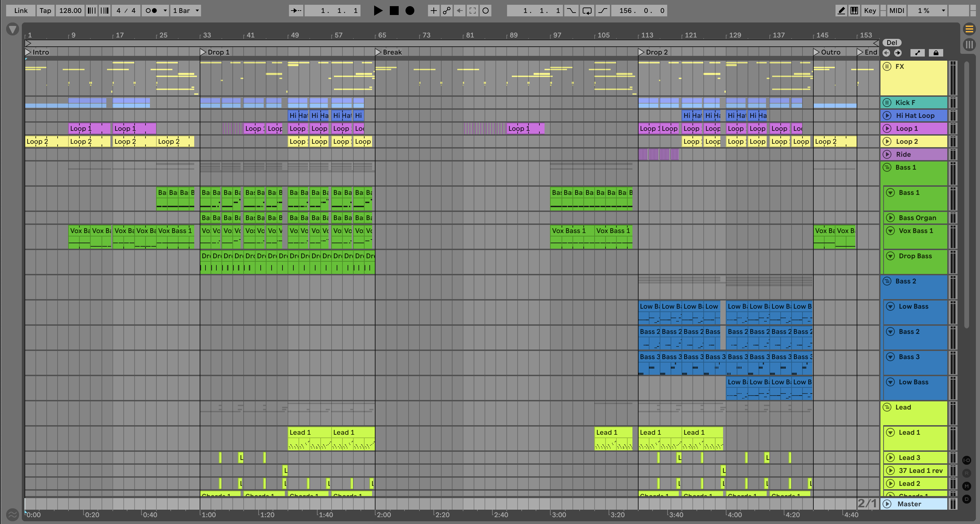The width and height of the screenshot is (980, 524).
Task: Click the Lock Envelopes padlock icon
Action: click(x=936, y=53)
